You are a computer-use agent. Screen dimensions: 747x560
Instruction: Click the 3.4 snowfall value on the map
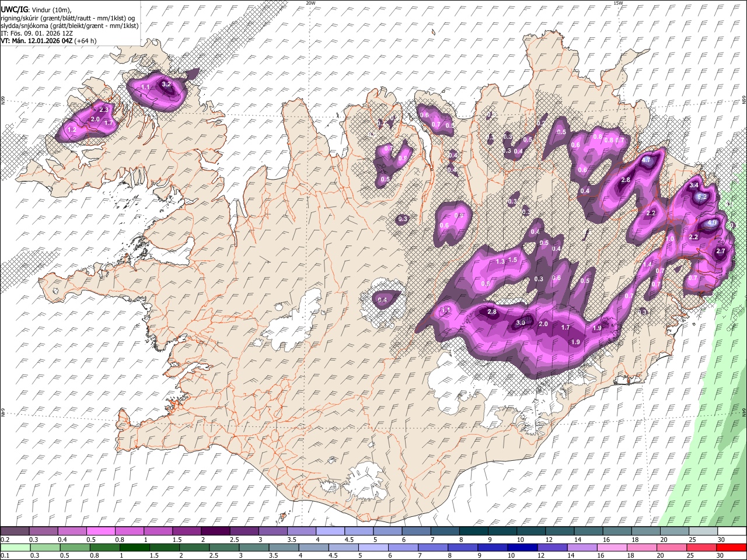(694, 185)
